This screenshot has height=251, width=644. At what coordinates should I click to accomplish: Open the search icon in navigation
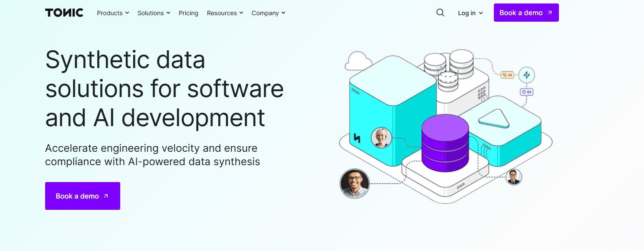point(440,13)
